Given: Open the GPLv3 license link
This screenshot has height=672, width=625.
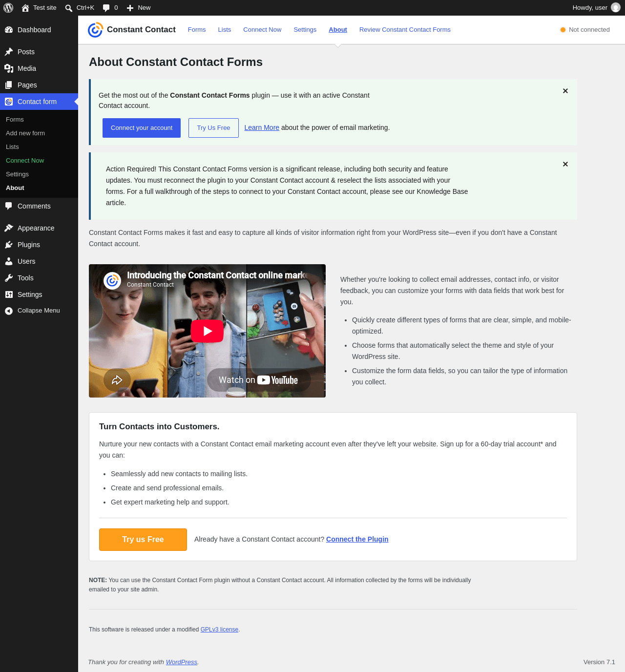Looking at the screenshot, I should point(219,630).
